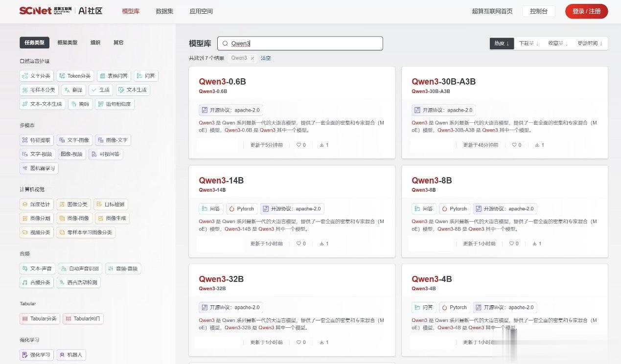This screenshot has height=364, width=621.
Task: Sort results by 下载量
Action: pyautogui.click(x=529, y=44)
